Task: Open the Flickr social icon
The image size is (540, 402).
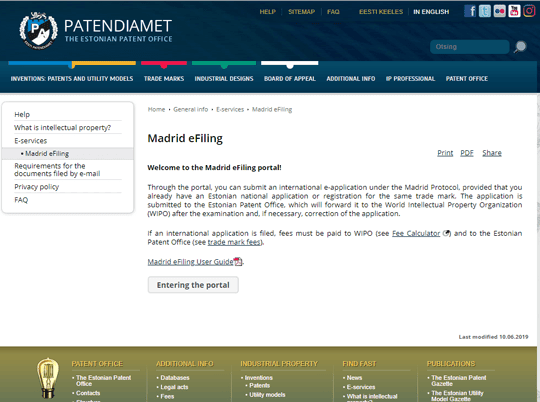Action: 499,11
